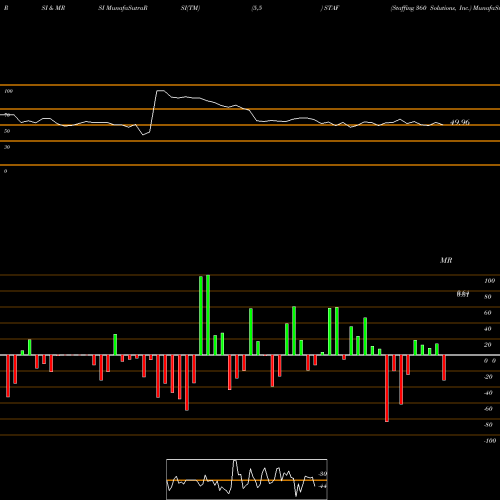Click the MR axis -100 label
This screenshot has height=500, width=500.
(x=489, y=441)
